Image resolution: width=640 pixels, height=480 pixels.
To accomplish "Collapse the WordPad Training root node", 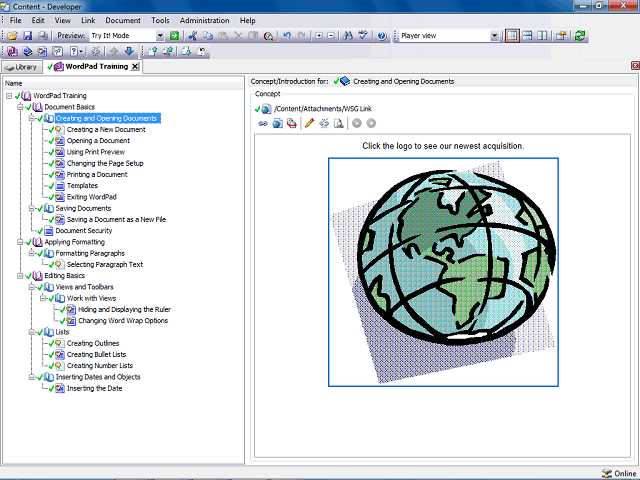I will click(x=9, y=96).
